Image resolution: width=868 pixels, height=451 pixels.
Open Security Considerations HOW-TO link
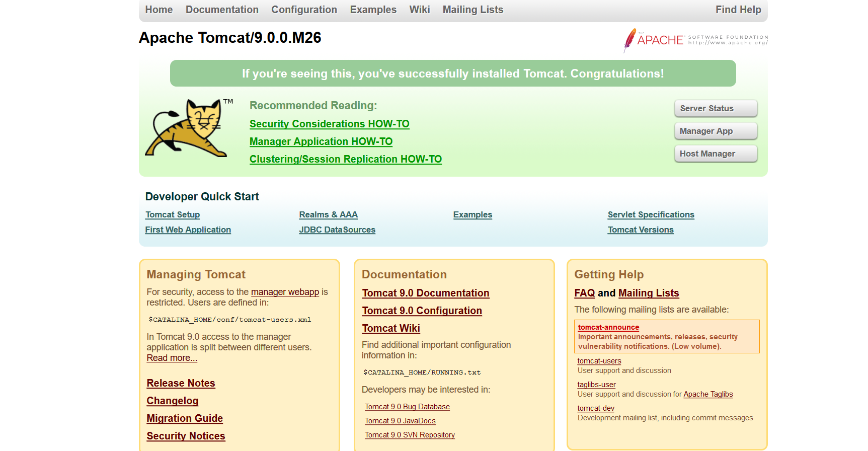click(x=330, y=124)
